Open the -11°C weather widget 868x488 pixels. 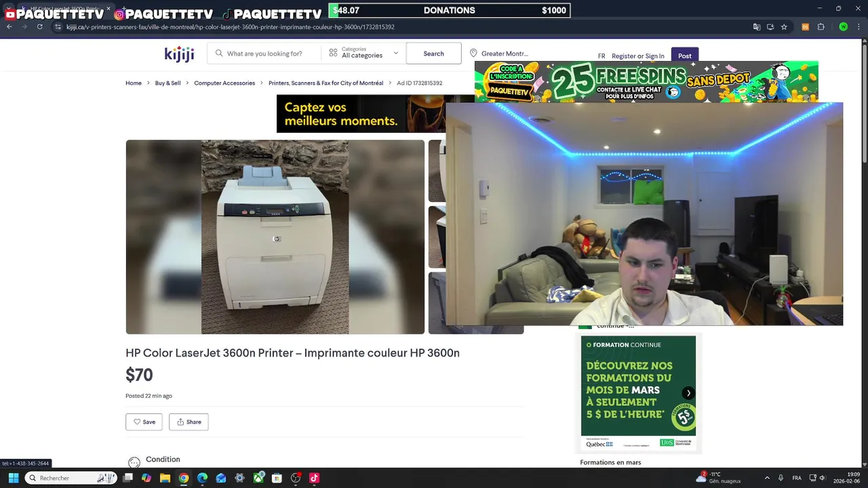719,478
